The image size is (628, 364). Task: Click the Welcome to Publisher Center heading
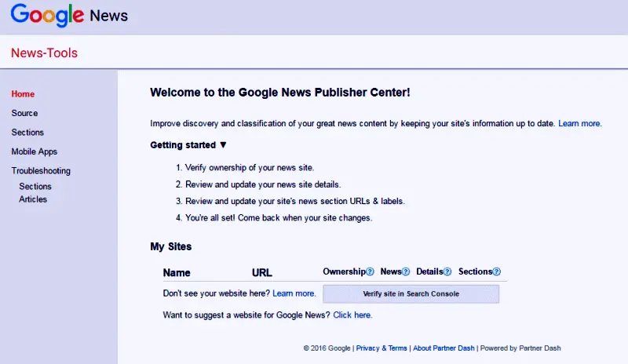click(280, 92)
